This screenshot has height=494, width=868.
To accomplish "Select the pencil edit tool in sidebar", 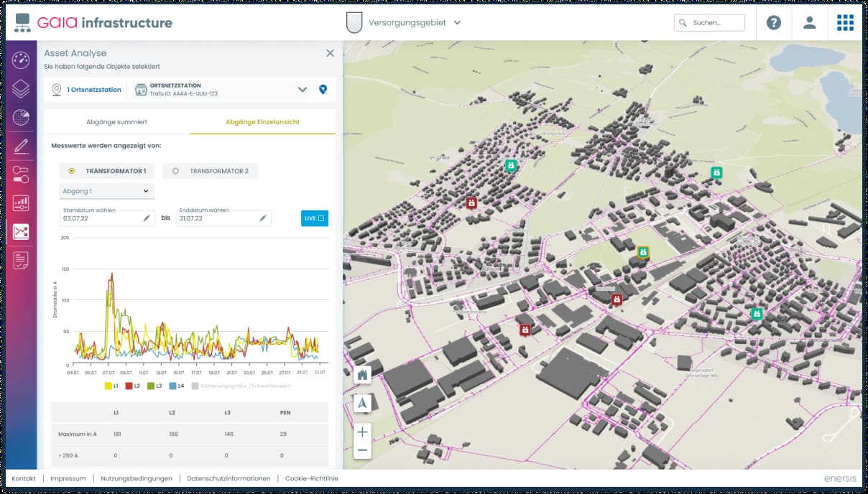I will coord(20,146).
